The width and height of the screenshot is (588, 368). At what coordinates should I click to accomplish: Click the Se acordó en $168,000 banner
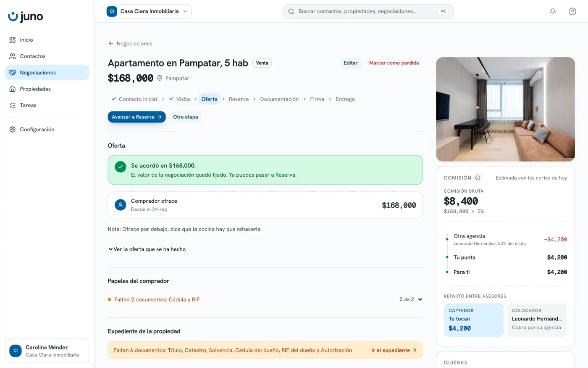tap(265, 170)
